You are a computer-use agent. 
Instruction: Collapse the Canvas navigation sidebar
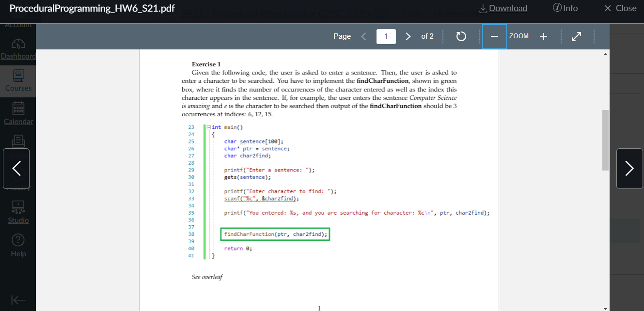coord(17,299)
